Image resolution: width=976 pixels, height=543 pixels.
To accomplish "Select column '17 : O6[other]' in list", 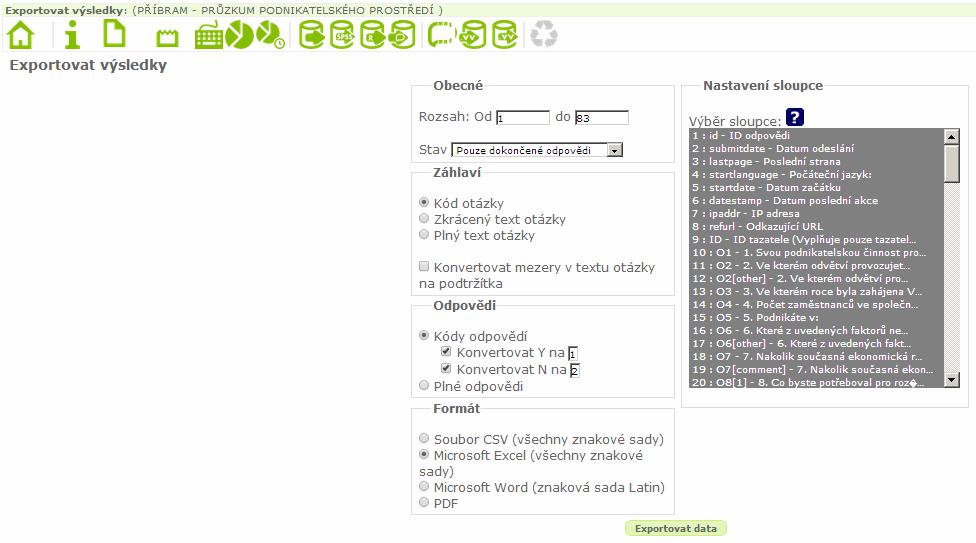I will [x=817, y=343].
